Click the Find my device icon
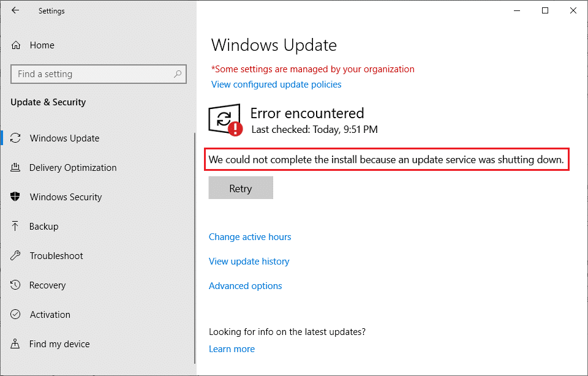Image resolution: width=588 pixels, height=376 pixels. (17, 344)
